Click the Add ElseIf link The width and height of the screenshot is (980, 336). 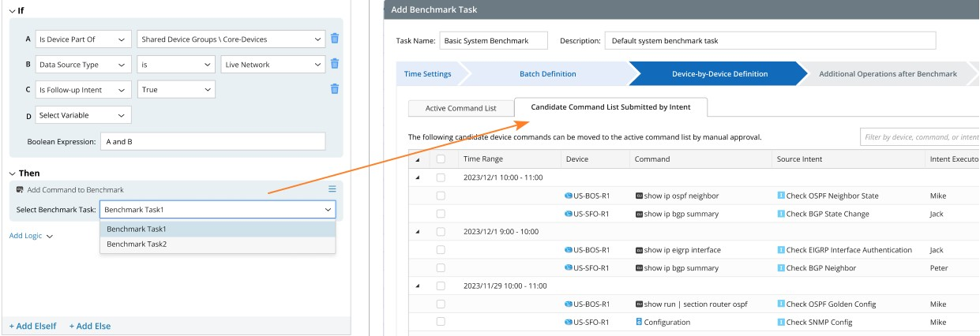tap(32, 326)
